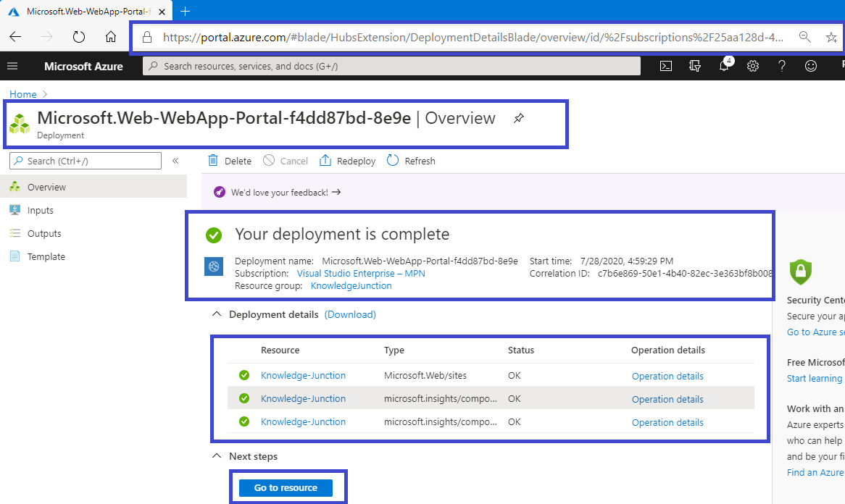Open a new browser tab
Screen dimensions: 845x504
185,12
